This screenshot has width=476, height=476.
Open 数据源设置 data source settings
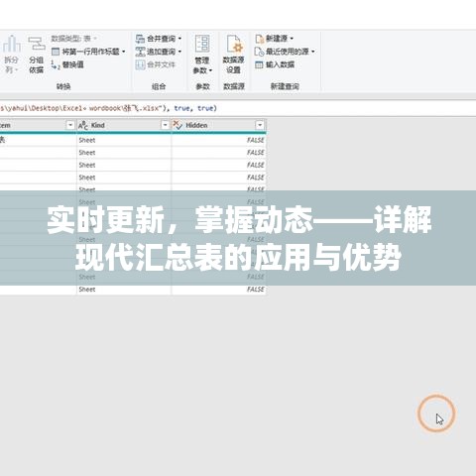(234, 55)
